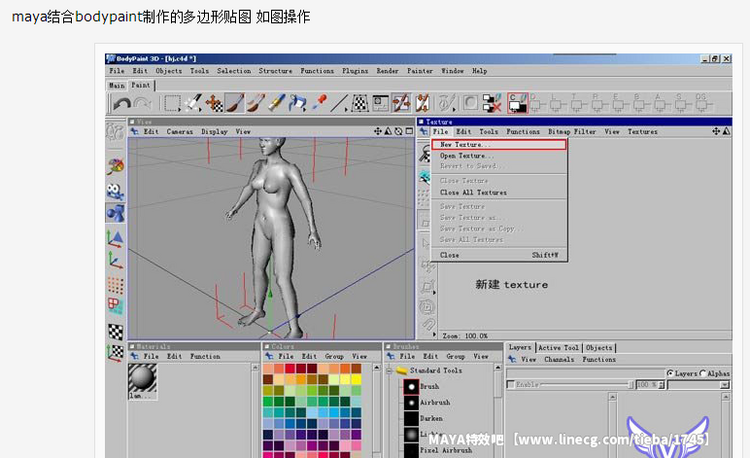The height and width of the screenshot is (458, 750).
Task: Click the move icon in Texture panel
Action: click(716, 131)
